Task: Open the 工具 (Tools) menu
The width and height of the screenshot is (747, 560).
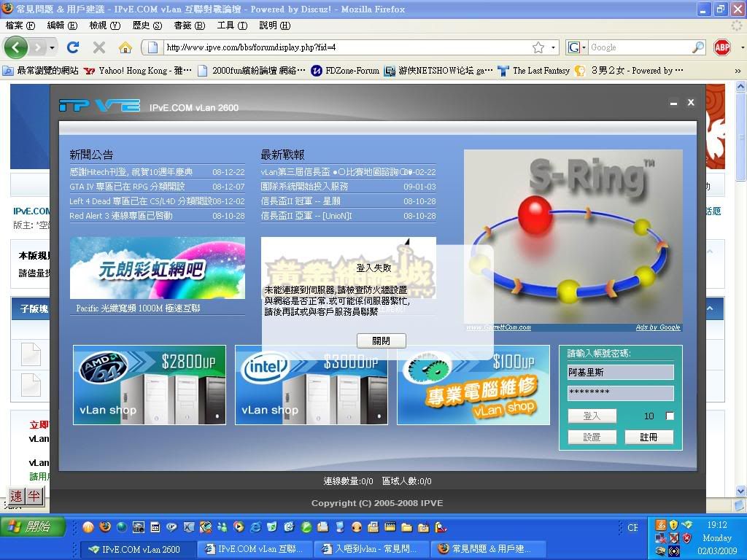Action: click(x=231, y=26)
